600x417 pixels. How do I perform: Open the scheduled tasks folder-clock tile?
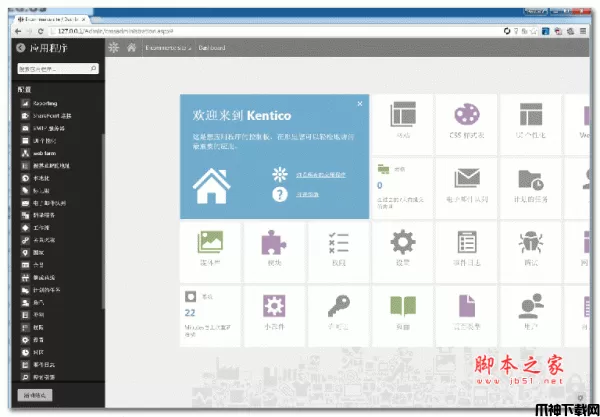click(x=530, y=188)
